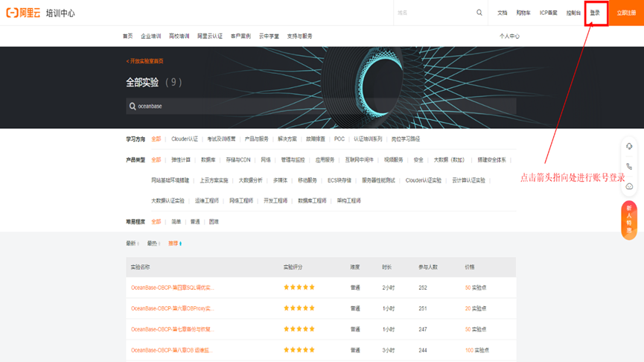Open 首页 navigation item
644x362 pixels.
[128, 36]
